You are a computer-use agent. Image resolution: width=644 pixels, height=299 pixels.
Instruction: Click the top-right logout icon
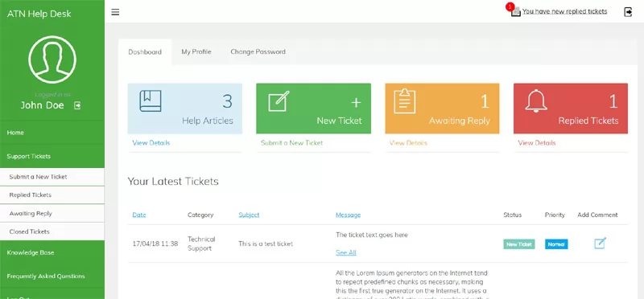(628, 12)
